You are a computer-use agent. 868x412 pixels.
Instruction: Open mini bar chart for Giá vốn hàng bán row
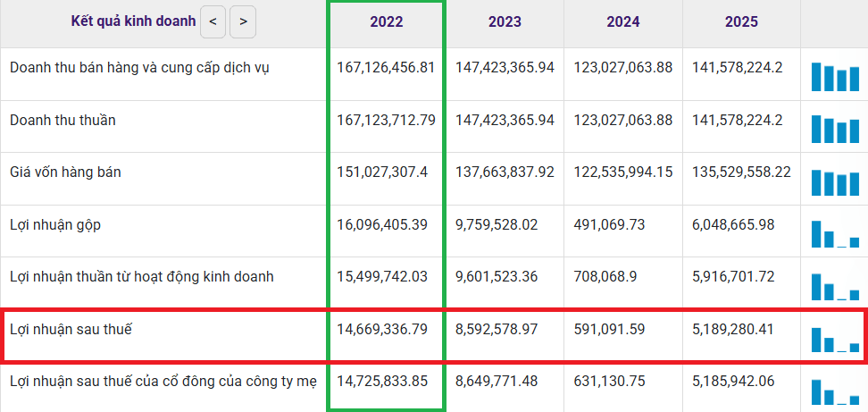(x=835, y=182)
